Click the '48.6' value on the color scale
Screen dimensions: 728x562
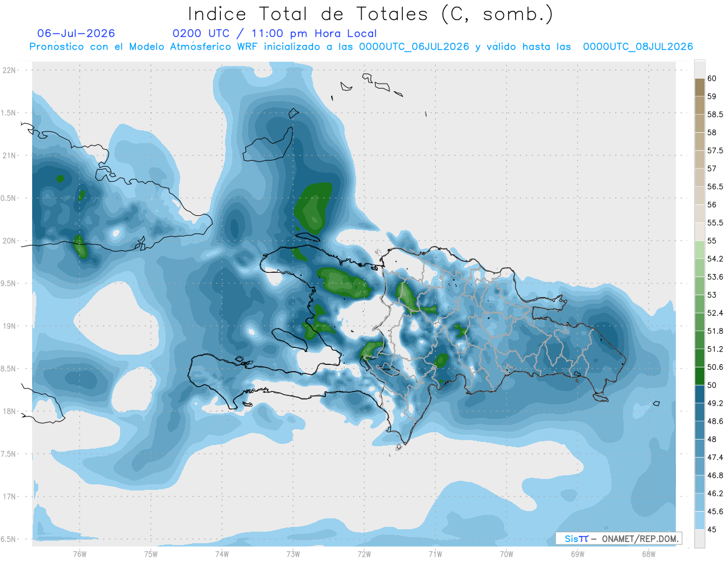[715, 421]
